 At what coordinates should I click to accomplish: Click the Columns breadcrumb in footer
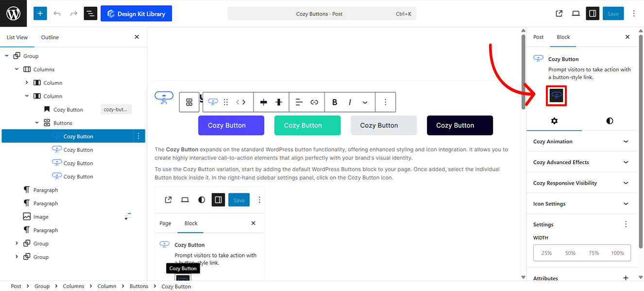pyautogui.click(x=73, y=286)
